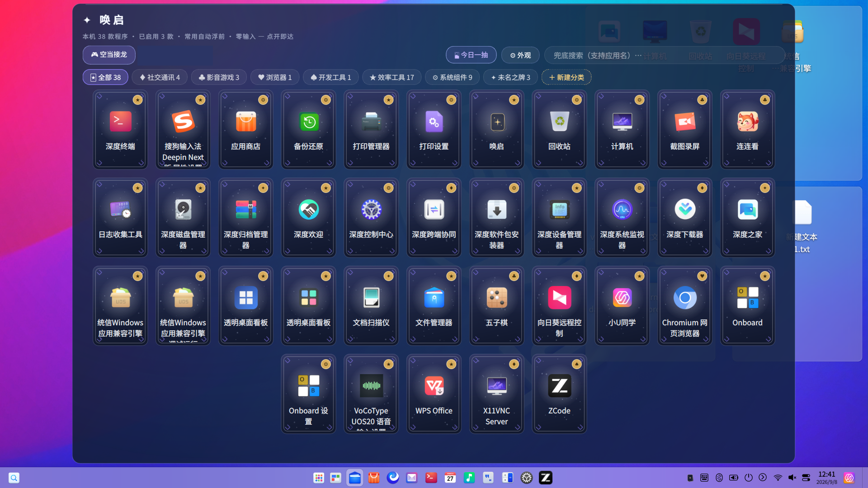868x488 pixels.
Task: Open 打印管理器 printer manager
Action: pos(371,130)
